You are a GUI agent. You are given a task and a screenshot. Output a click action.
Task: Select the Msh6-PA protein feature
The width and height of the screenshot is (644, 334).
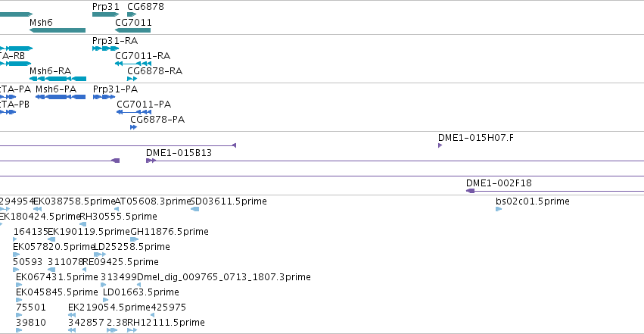pyautogui.click(x=61, y=97)
